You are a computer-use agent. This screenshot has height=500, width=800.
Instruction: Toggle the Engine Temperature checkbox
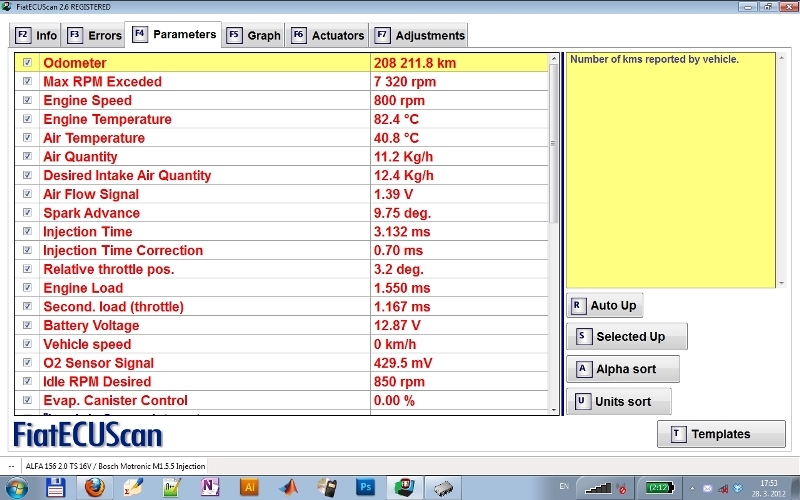(27, 119)
